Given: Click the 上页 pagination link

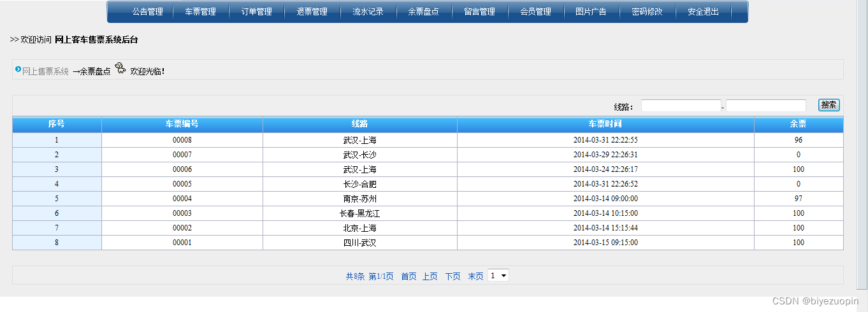Looking at the screenshot, I should click(x=430, y=276).
